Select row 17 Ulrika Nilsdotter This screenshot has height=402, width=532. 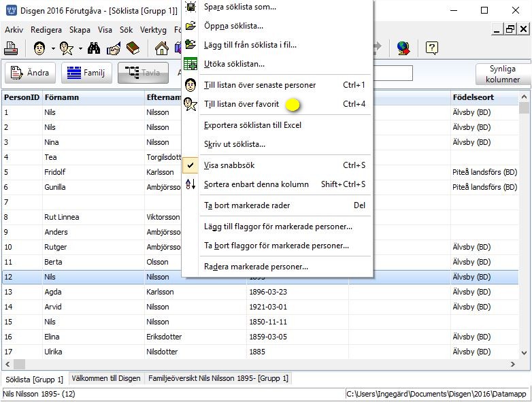pos(261,352)
